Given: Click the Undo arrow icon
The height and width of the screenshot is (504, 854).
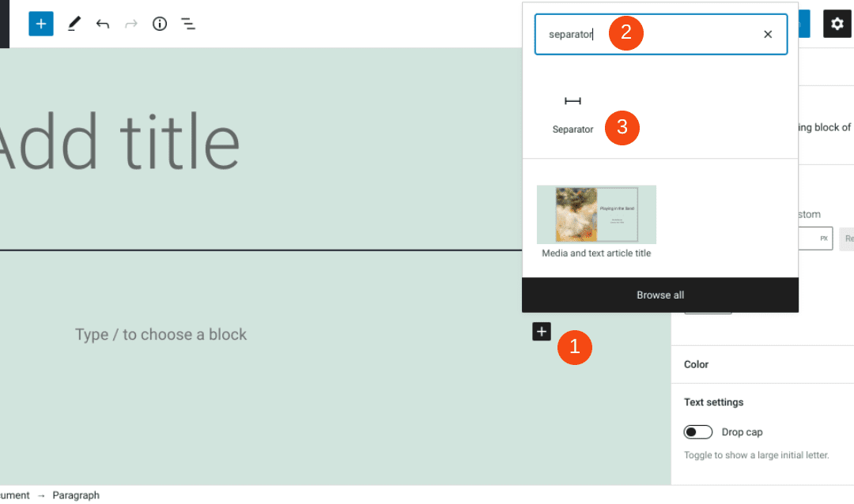Looking at the screenshot, I should point(102,24).
